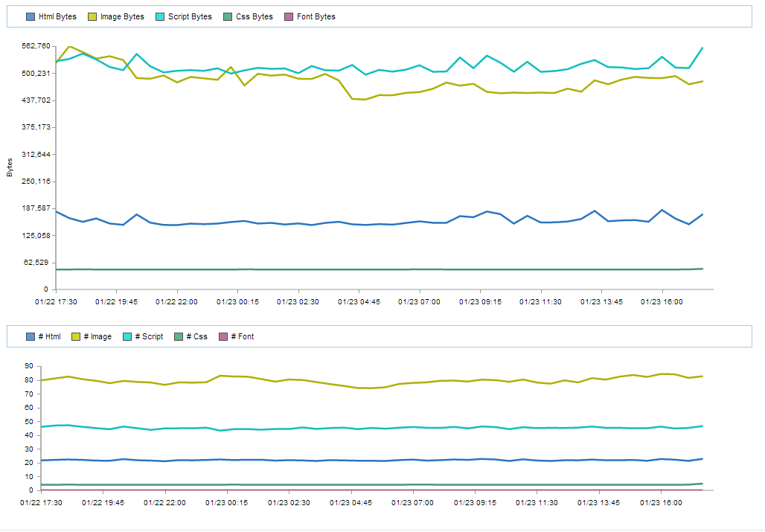This screenshot has height=532, width=765.
Task: Toggle the Html Bytes series label
Action: point(57,16)
